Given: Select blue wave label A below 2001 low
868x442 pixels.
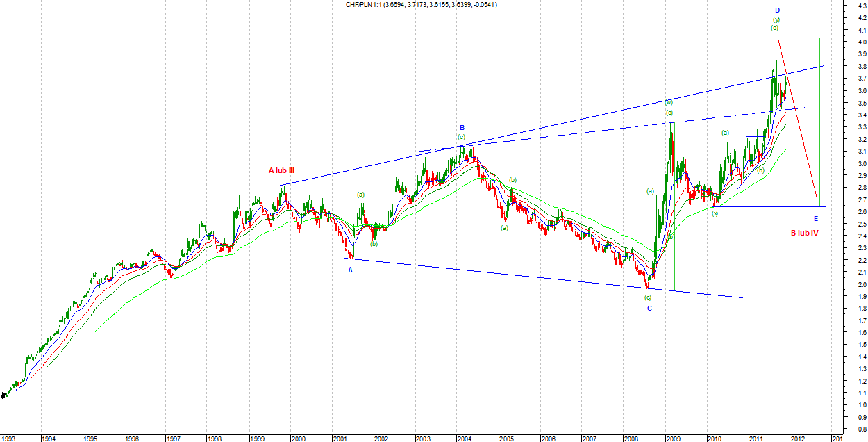Looking at the screenshot, I should [x=351, y=270].
